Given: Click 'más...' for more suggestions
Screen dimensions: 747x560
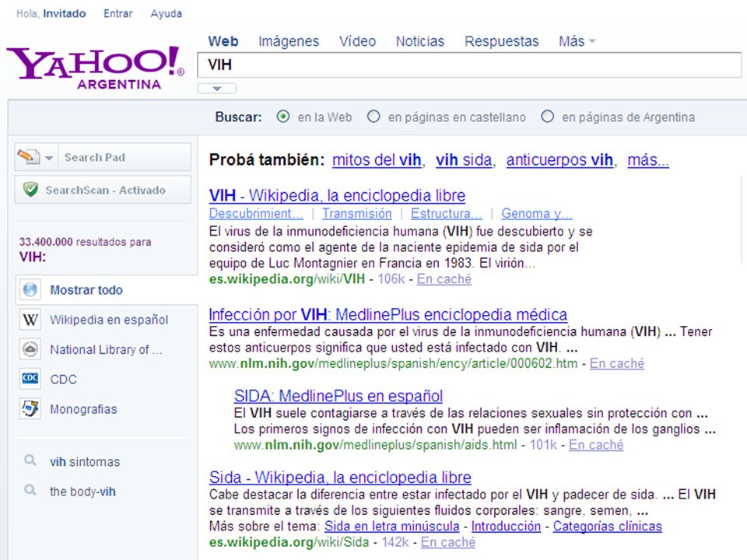Looking at the screenshot, I should click(x=648, y=160).
